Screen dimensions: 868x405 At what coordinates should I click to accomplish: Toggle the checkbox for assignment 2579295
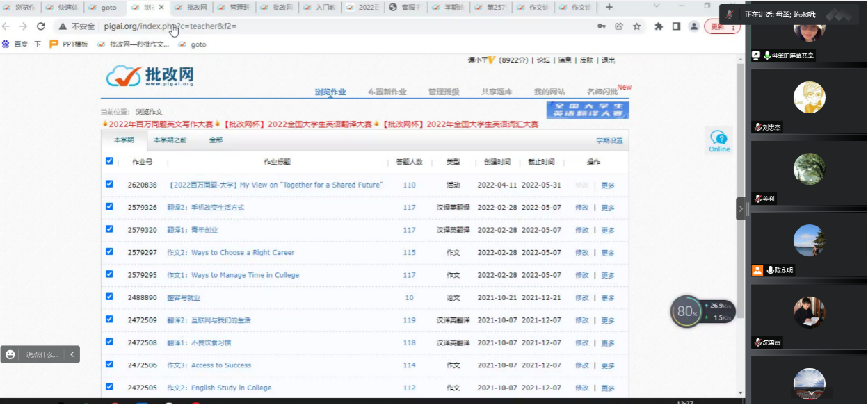[x=109, y=274]
